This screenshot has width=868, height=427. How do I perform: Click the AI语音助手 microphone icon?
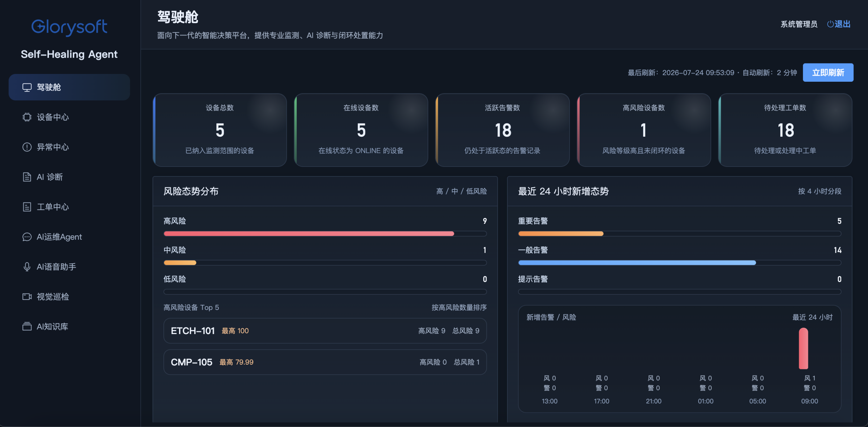pos(27,267)
